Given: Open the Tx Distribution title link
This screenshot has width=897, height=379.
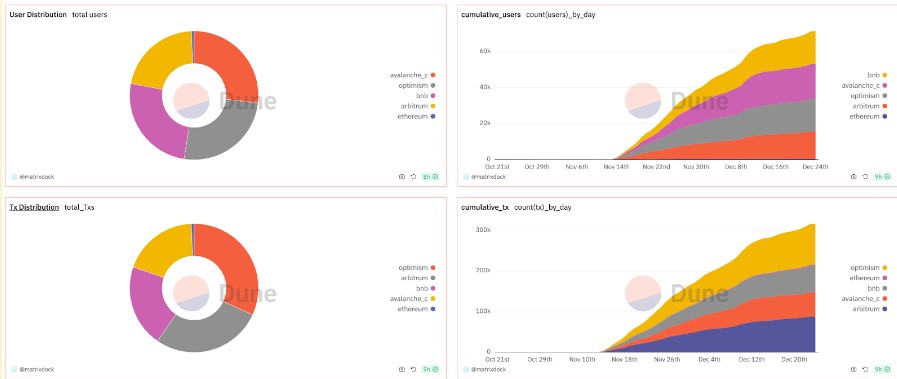Looking at the screenshot, I should tap(34, 207).
